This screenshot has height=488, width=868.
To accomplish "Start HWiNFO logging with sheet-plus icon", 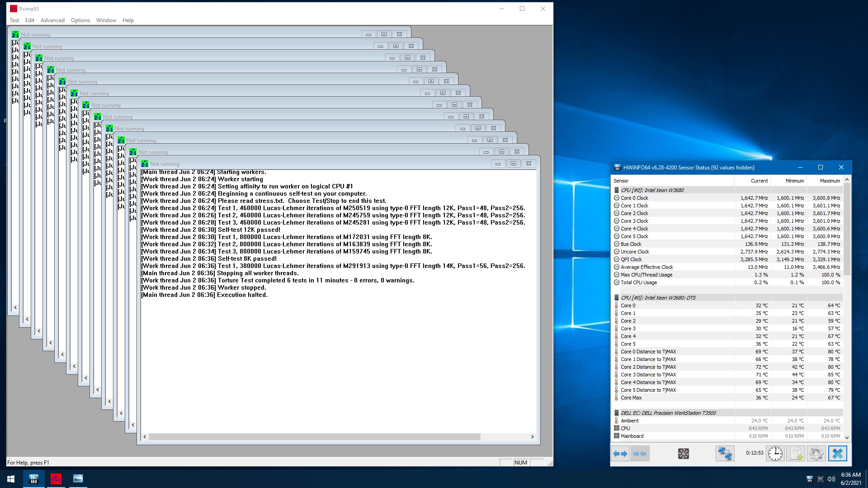I will pos(796,454).
